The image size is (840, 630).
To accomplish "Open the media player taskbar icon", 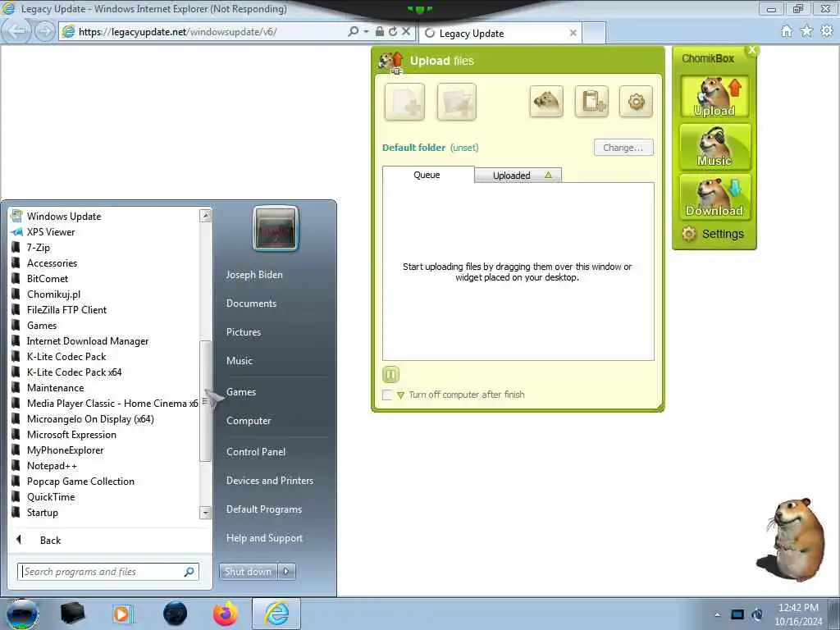I will point(123,614).
